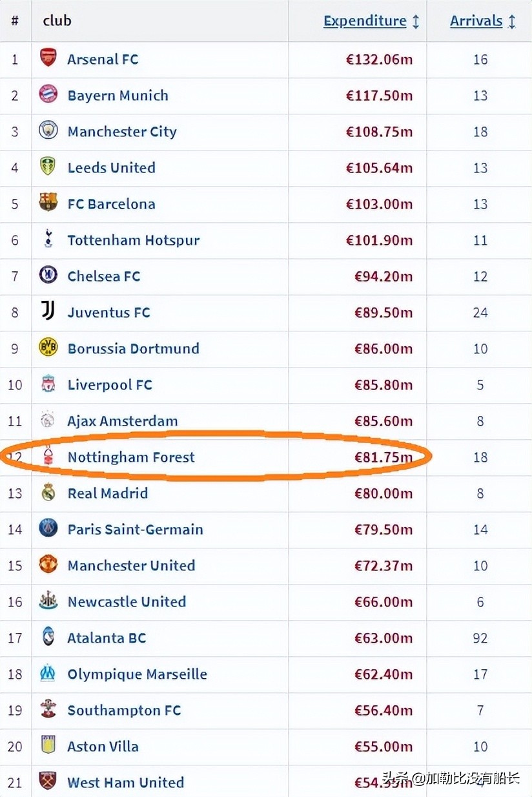Screen dimensions: 532x797
Task: Go to Tottenham Hotspur club page
Action: pos(134,240)
